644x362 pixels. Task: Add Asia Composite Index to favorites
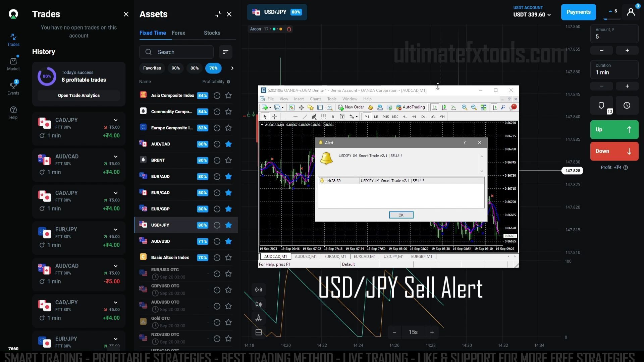point(228,96)
